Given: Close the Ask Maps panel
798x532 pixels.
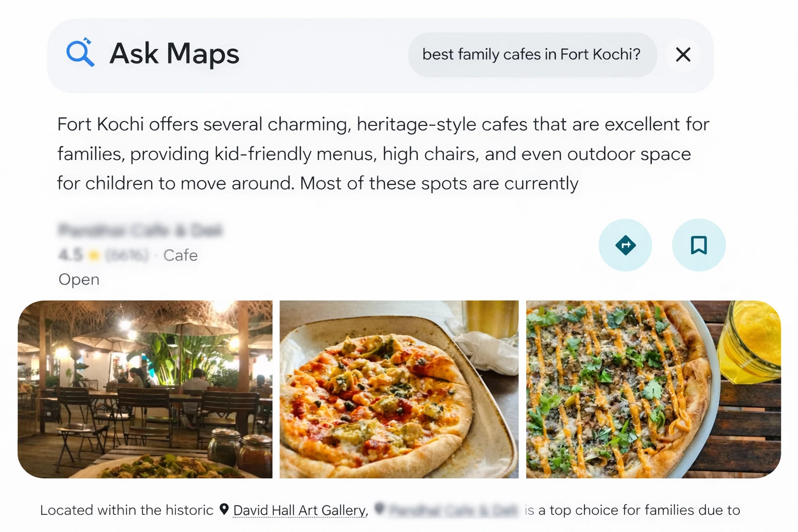Looking at the screenshot, I should point(683,55).
